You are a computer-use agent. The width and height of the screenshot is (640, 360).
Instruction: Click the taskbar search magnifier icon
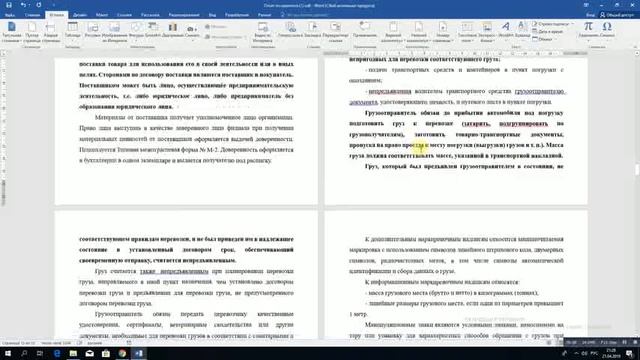pos(24,353)
